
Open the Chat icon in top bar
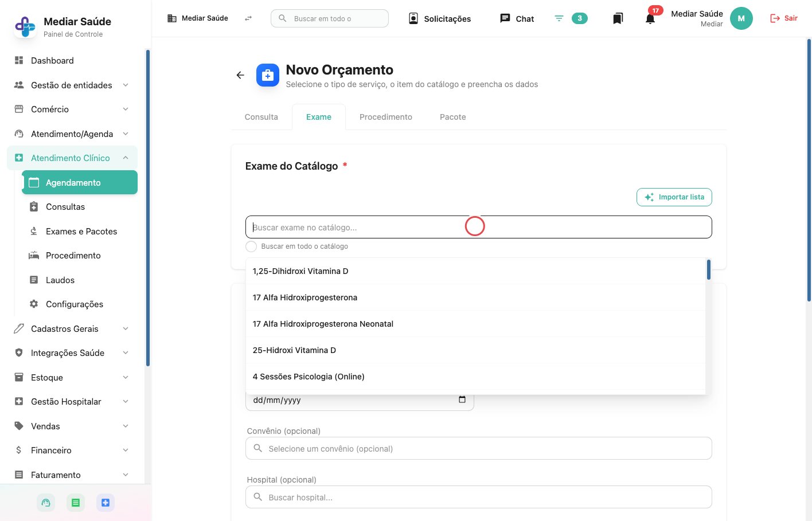pos(505,18)
